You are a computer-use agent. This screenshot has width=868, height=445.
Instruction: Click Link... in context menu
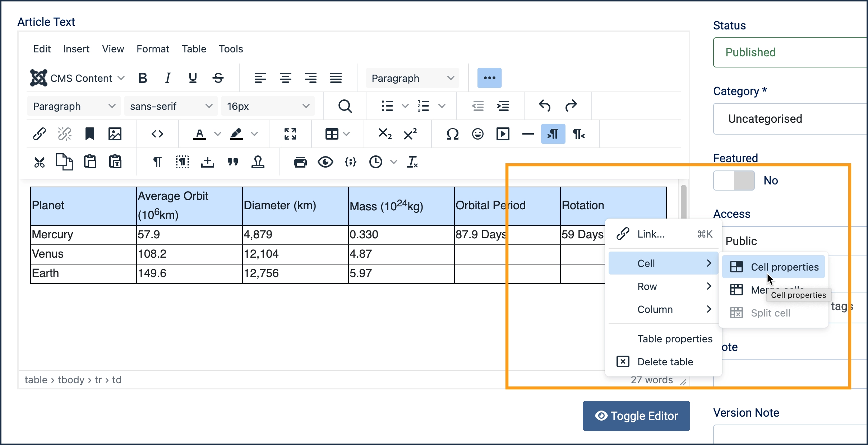point(663,234)
